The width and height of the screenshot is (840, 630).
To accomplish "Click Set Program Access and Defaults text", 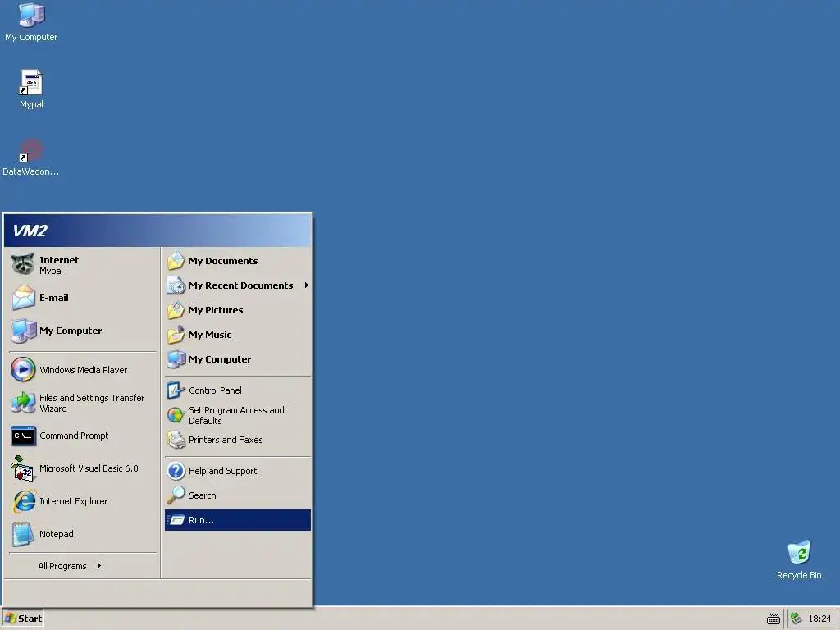I will [236, 415].
